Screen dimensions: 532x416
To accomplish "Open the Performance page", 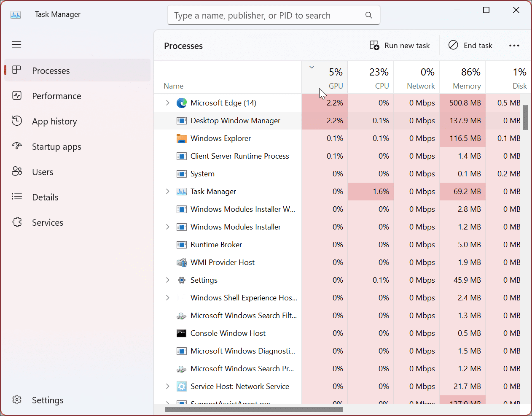I will tap(77, 96).
